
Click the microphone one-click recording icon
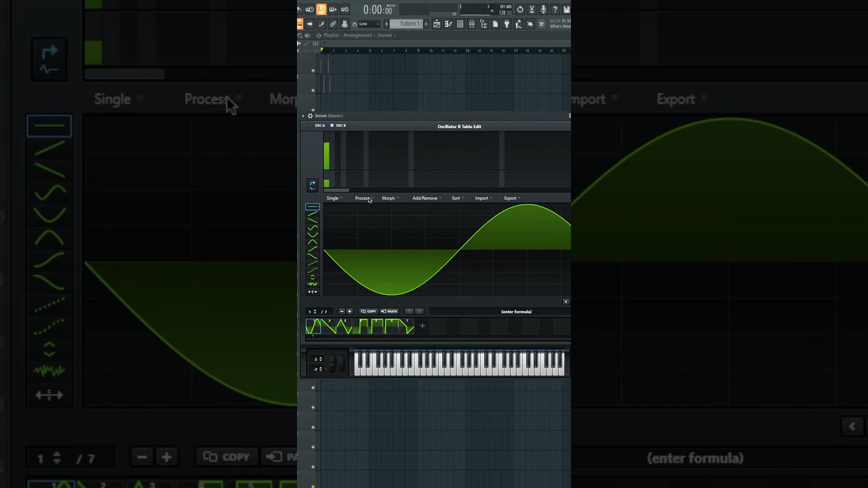point(543,9)
